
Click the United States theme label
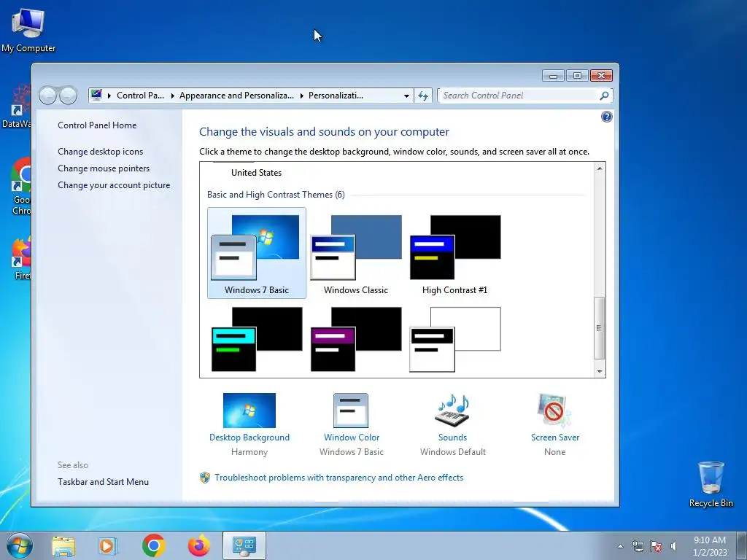tap(256, 173)
